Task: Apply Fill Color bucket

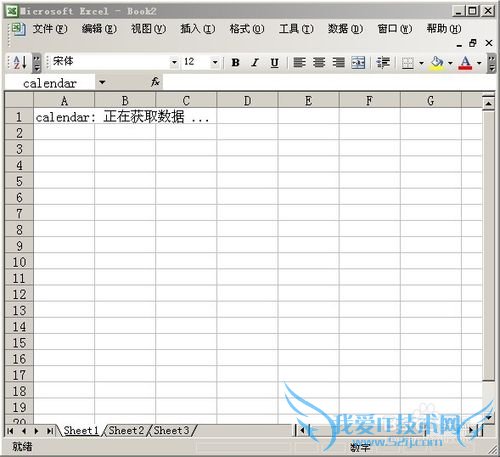Action: [x=437, y=63]
